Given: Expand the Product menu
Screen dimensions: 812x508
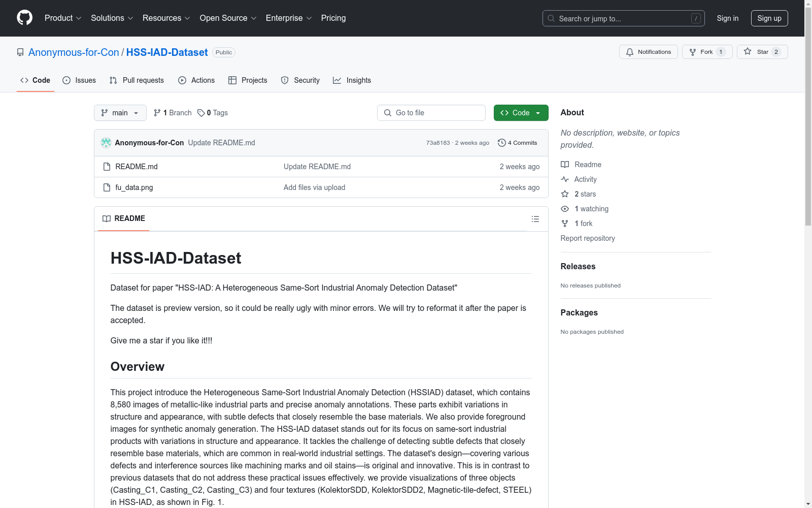Looking at the screenshot, I should click(x=63, y=18).
